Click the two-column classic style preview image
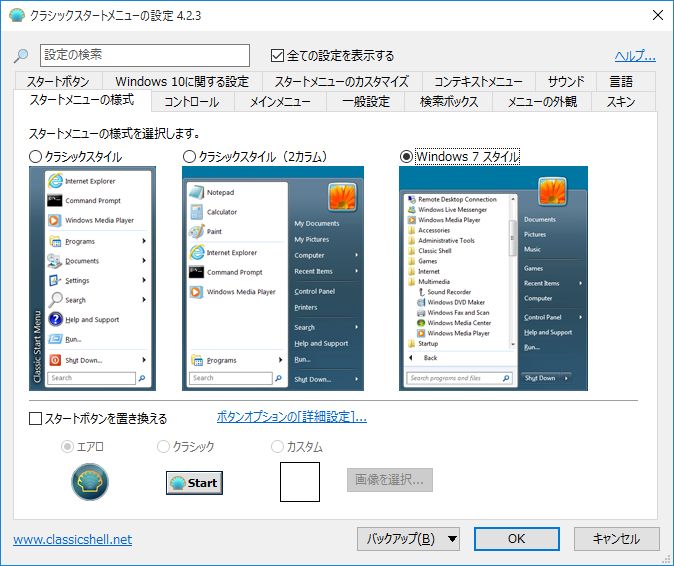Viewport: 674px width, 566px height. coord(273,277)
